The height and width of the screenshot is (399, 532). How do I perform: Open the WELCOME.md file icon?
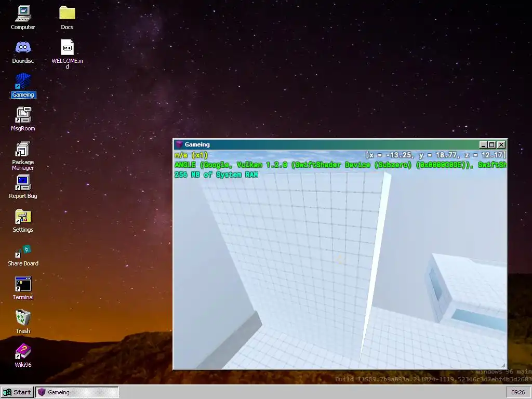coord(67,54)
